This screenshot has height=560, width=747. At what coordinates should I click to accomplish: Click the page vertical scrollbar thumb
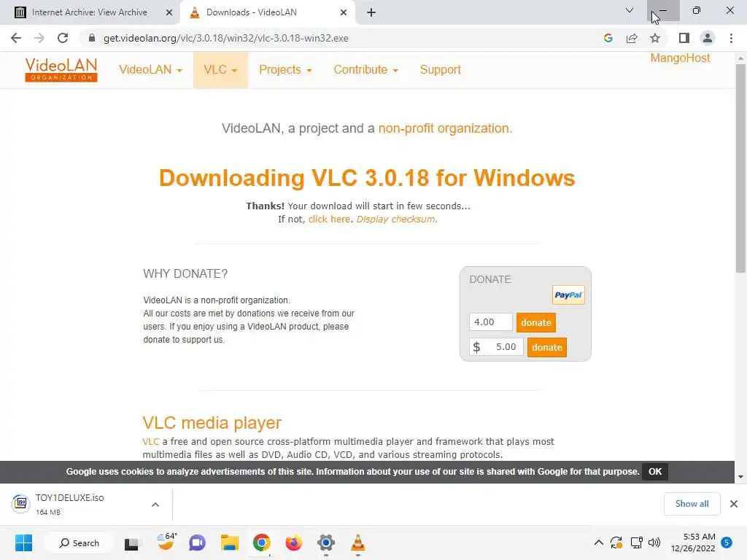pos(740,167)
